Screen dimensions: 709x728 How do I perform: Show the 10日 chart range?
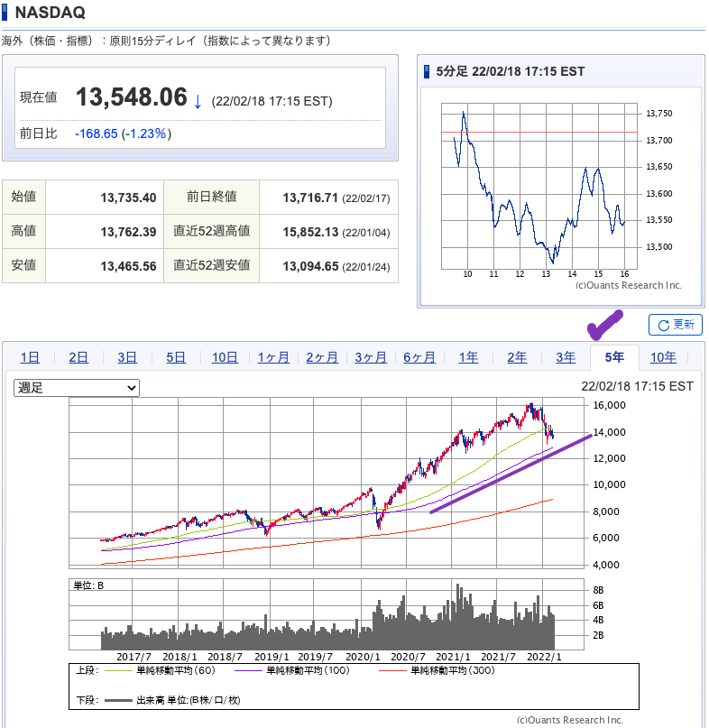coord(225,357)
